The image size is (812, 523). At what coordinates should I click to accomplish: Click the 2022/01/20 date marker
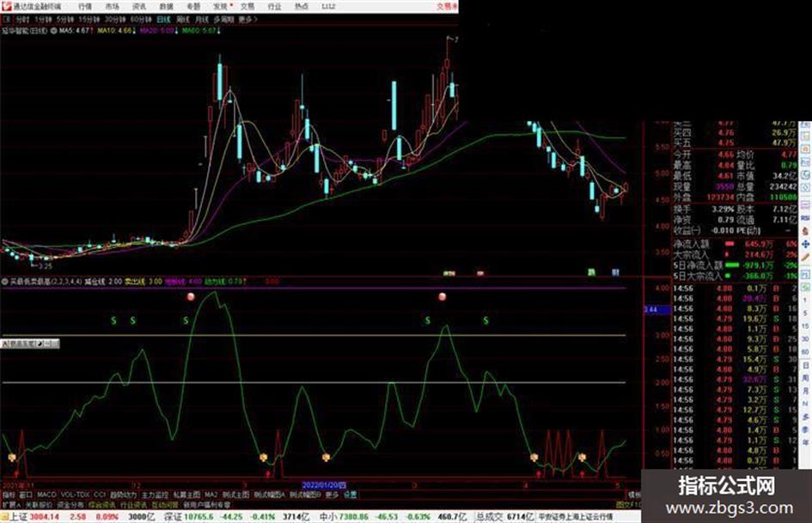[324, 485]
